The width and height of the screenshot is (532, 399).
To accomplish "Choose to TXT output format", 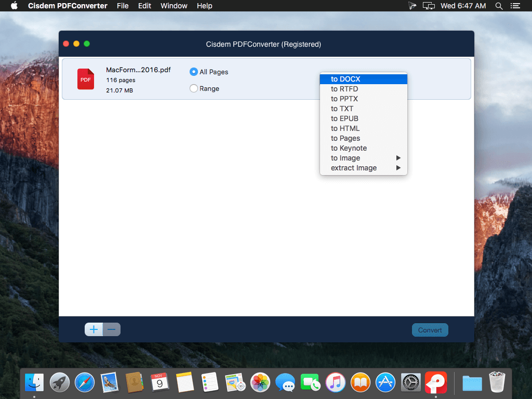I will pos(363,109).
